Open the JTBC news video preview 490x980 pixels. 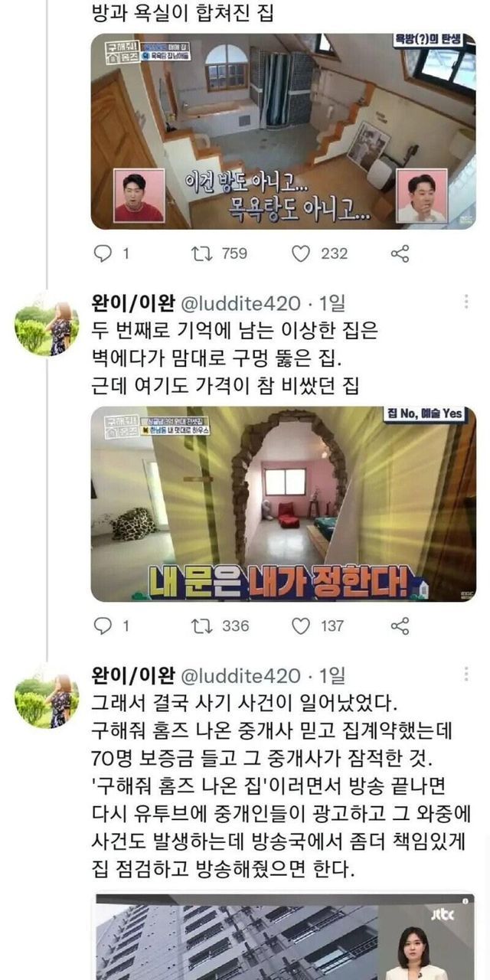coord(283,937)
